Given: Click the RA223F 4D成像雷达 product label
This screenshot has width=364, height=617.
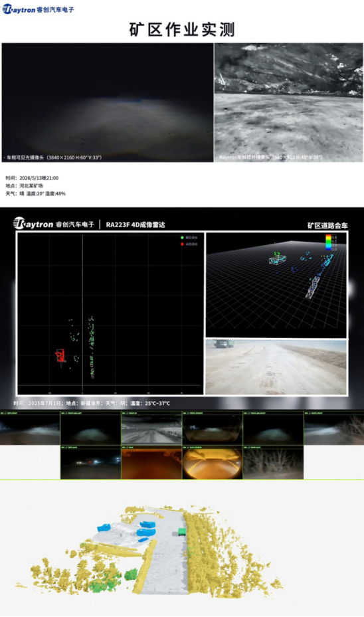Looking at the screenshot, I should click(136, 224).
